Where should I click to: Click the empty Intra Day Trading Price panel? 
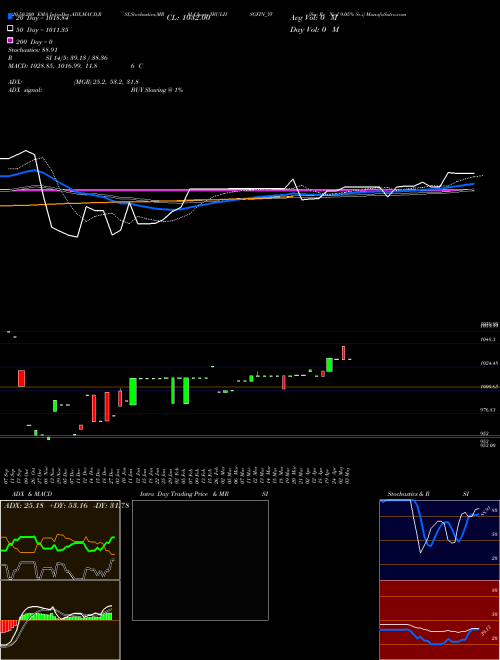coord(200,560)
